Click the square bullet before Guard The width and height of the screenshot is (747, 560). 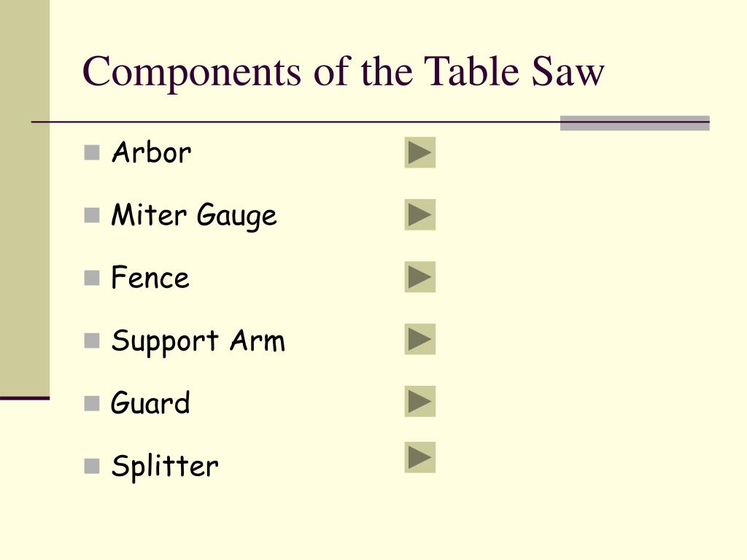91,403
